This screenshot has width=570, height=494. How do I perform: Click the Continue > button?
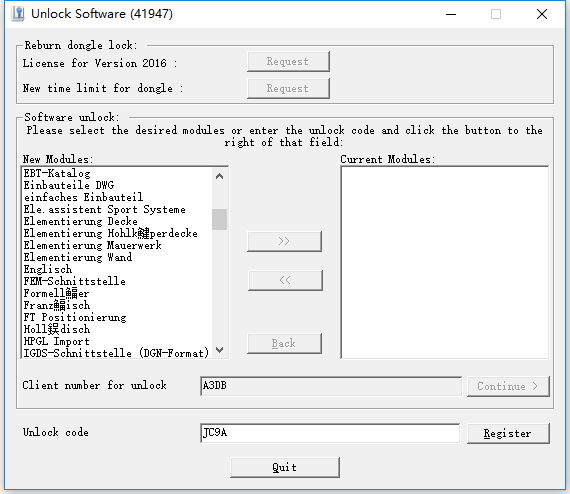[508, 386]
